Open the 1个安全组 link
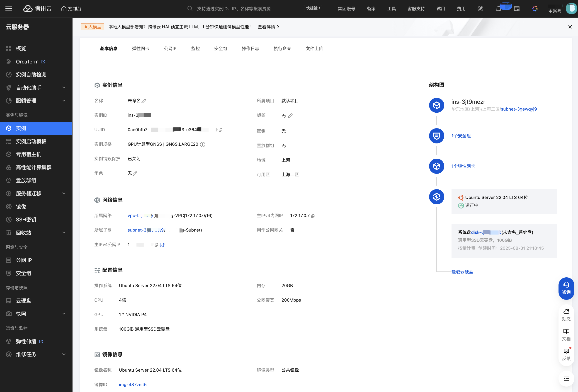The width and height of the screenshot is (578, 392). [461, 136]
